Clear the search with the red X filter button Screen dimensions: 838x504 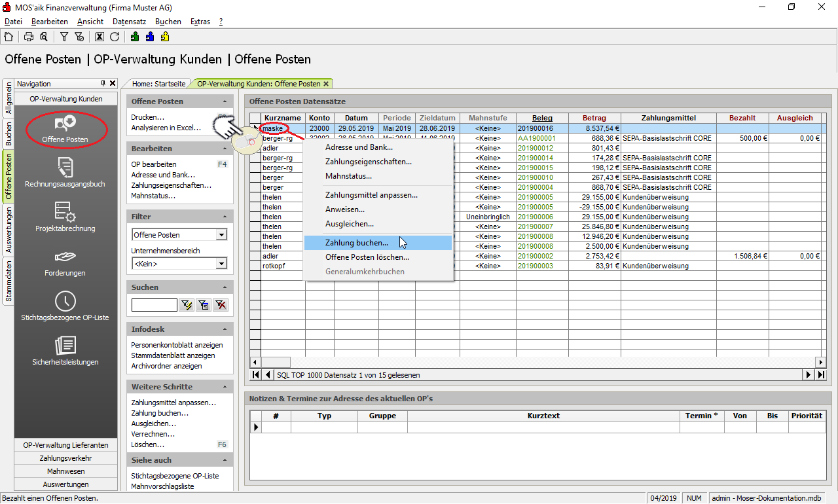point(221,304)
